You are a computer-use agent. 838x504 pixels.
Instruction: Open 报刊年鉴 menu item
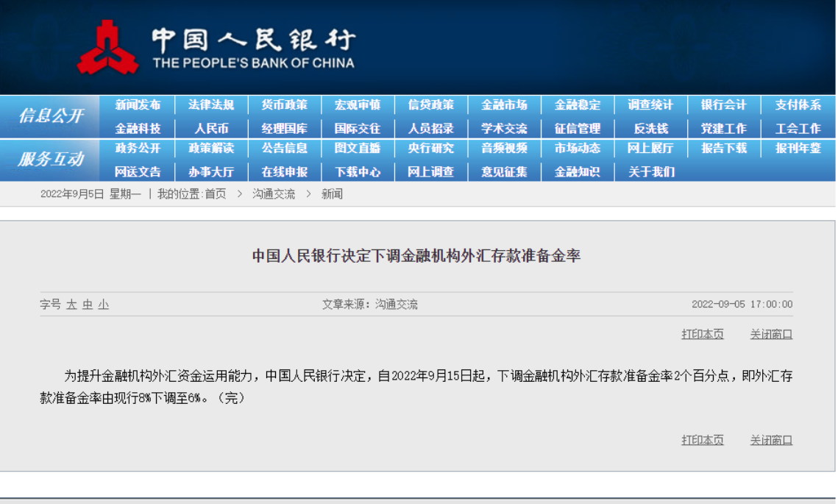[x=798, y=148]
